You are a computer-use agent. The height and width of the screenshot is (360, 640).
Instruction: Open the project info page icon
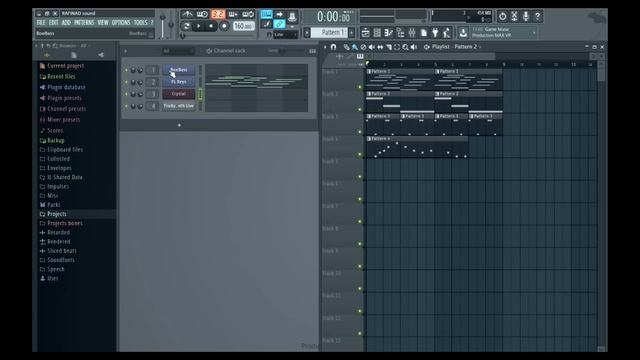coord(424,33)
